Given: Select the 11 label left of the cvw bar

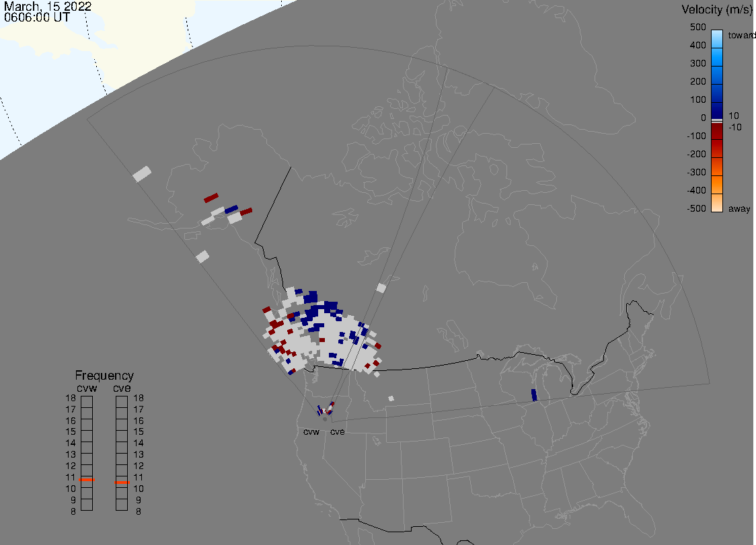Looking at the screenshot, I should pos(71,478).
